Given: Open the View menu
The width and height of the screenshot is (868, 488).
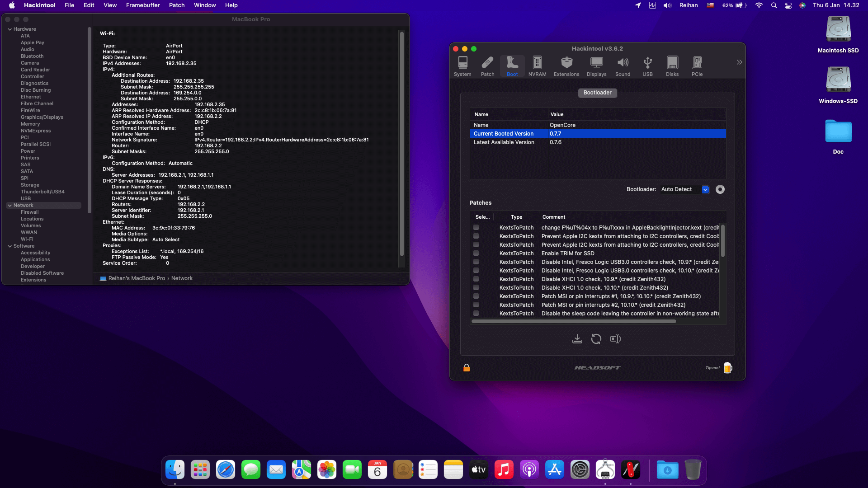Looking at the screenshot, I should click(x=110, y=5).
